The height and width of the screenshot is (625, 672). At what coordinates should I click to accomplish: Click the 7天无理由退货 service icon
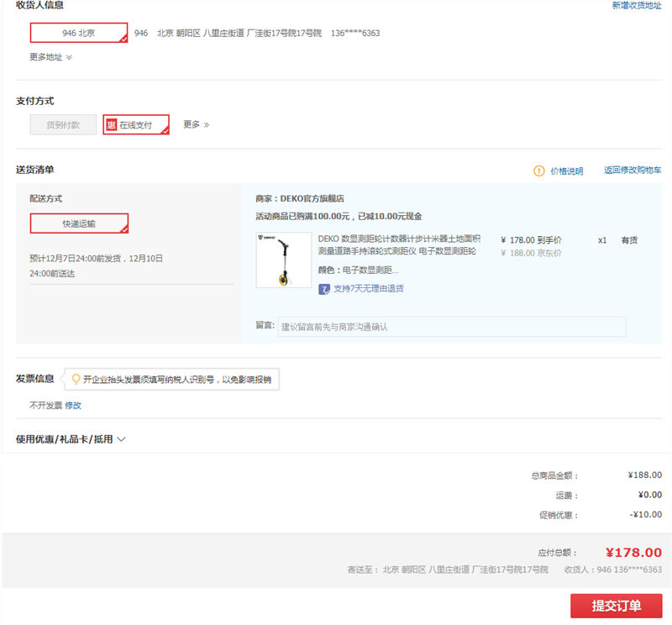pos(323,288)
